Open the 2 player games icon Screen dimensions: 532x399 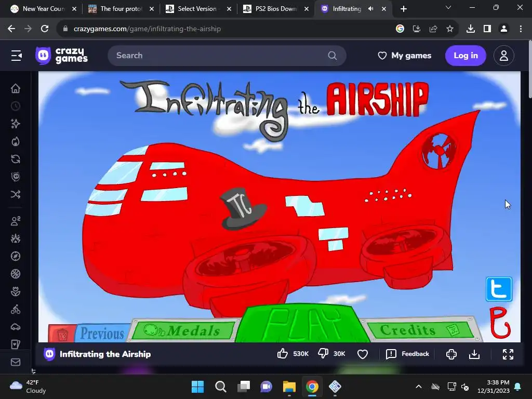point(16,221)
